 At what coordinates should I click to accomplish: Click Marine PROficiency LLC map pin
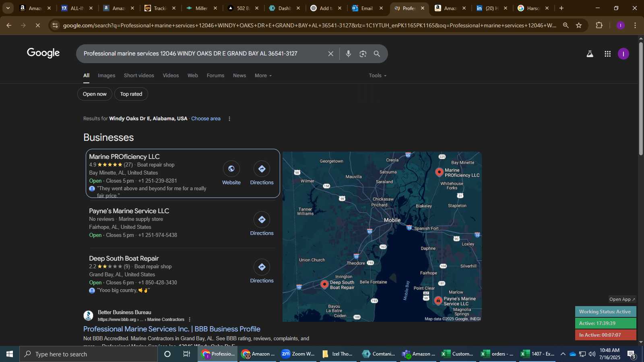click(x=439, y=172)
